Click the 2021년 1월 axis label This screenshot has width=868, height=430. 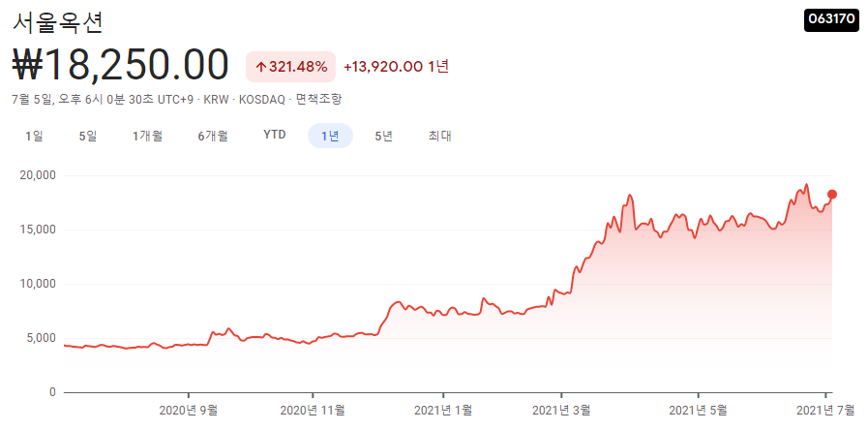[x=443, y=411]
